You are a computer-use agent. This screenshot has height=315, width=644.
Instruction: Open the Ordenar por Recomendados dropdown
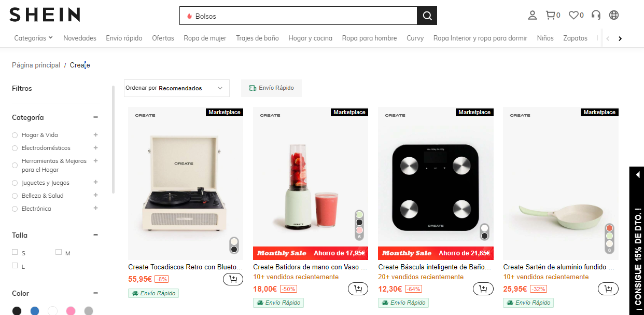(176, 88)
